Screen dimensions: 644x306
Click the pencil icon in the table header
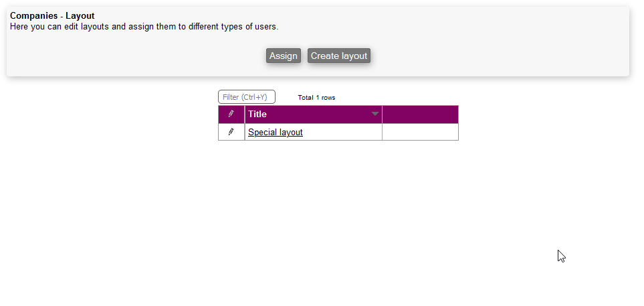(231, 114)
